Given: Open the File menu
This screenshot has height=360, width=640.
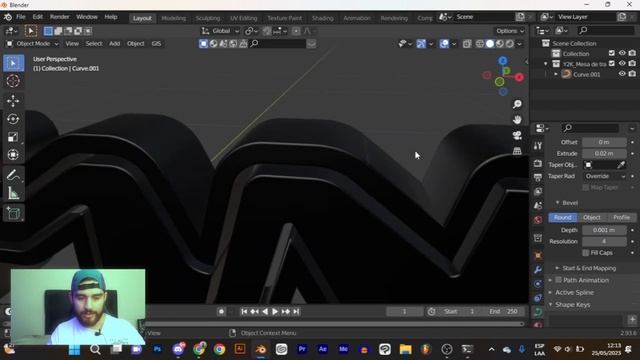Looking at the screenshot, I should point(21,17).
